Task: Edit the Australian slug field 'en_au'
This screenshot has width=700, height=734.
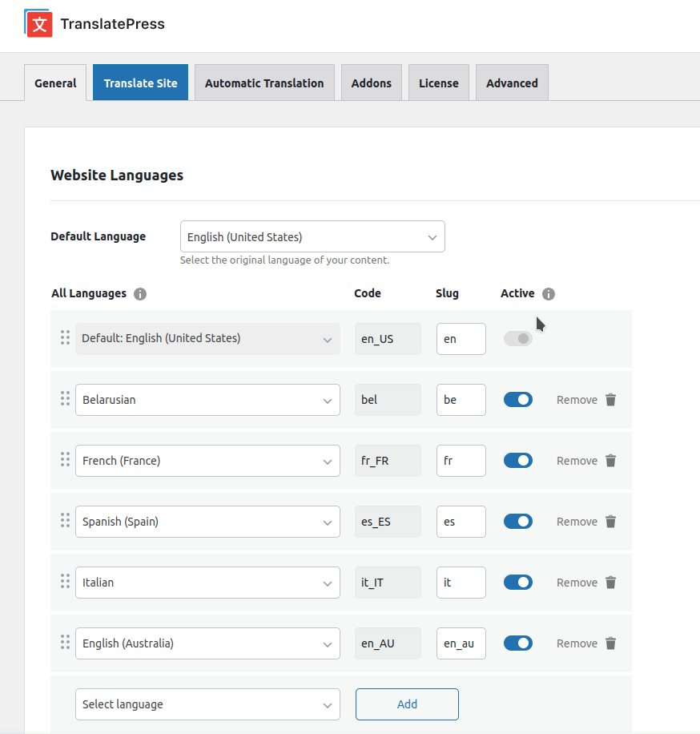Action: click(x=461, y=643)
